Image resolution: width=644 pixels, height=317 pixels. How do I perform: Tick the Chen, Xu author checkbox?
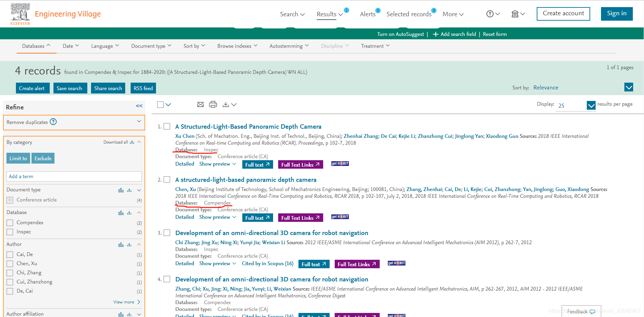[10, 264]
